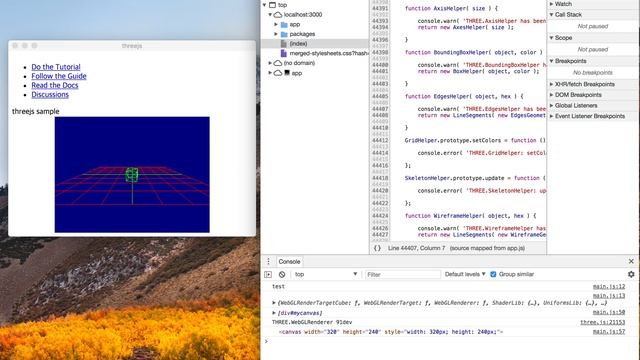Collapse the Scope section

point(551,38)
